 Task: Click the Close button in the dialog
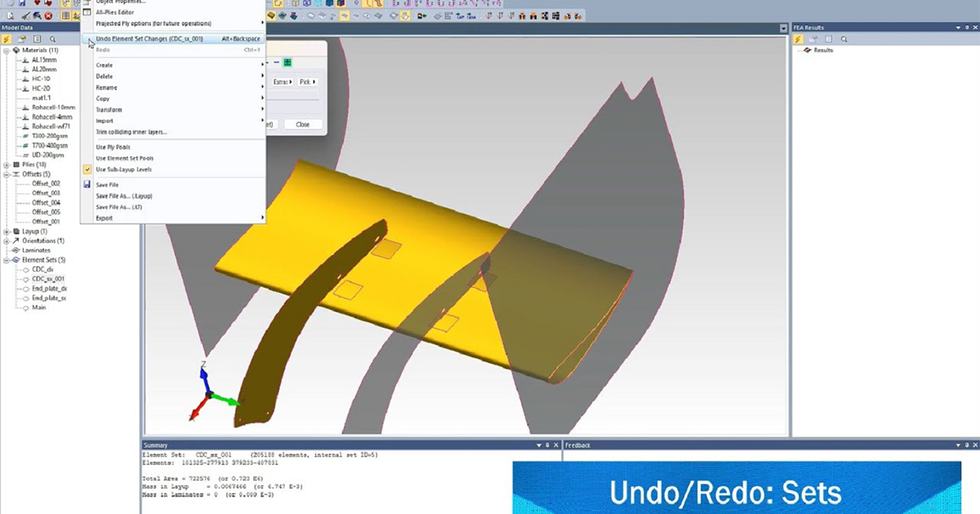pyautogui.click(x=302, y=124)
